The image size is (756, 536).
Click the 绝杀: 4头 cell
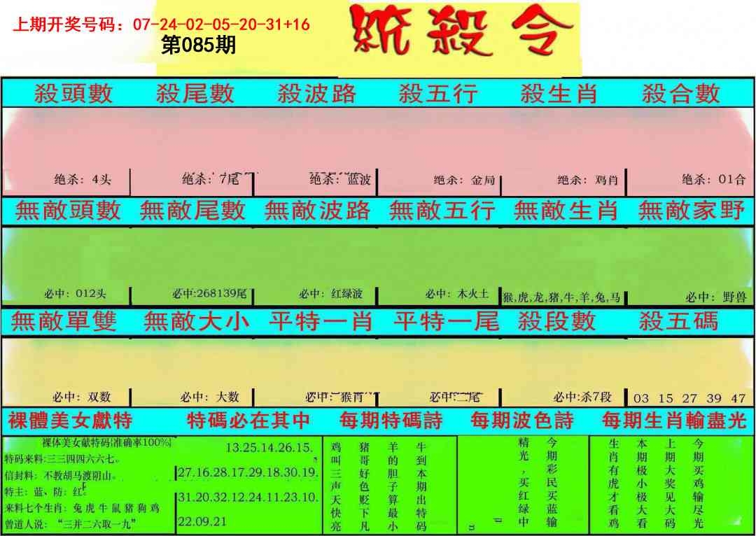coord(83,180)
